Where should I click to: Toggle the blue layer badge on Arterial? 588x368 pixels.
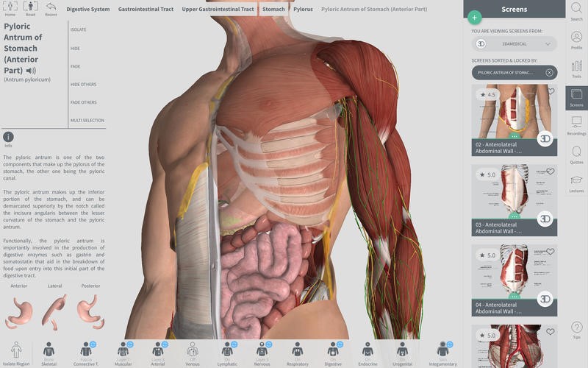point(165,344)
